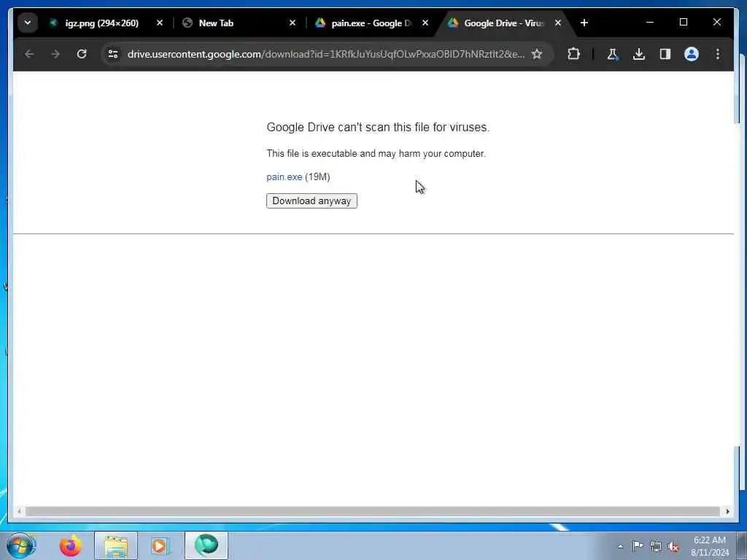The image size is (747, 560).
Task: Open a new browser tab with plus
Action: pyautogui.click(x=584, y=23)
